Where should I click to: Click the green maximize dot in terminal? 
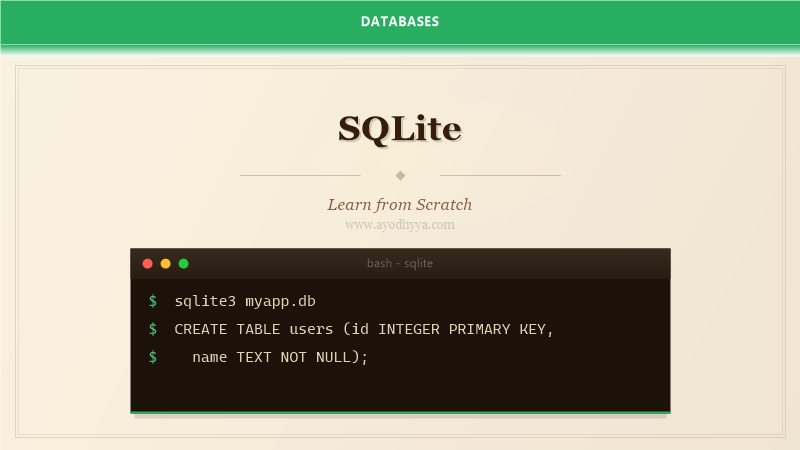coord(184,263)
